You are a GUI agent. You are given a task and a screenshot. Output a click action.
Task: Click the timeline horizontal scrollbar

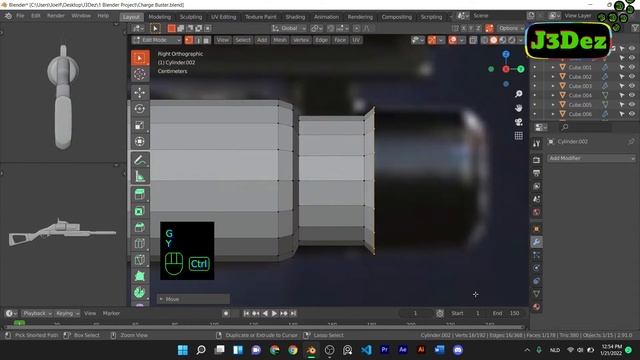click(x=264, y=328)
